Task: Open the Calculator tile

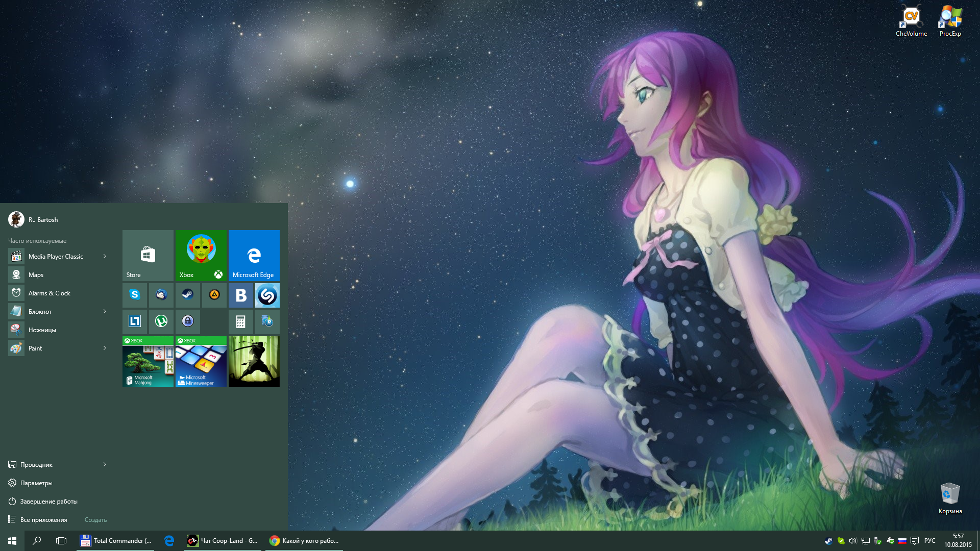Action: pos(241,321)
